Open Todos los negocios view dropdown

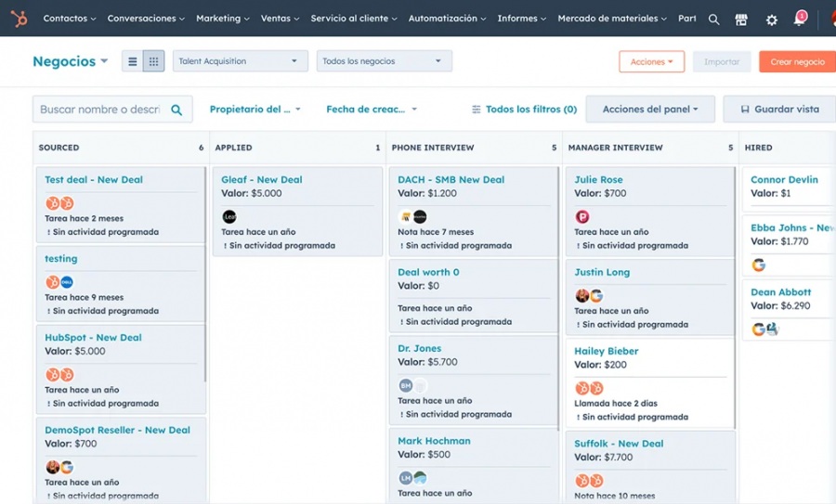(385, 61)
